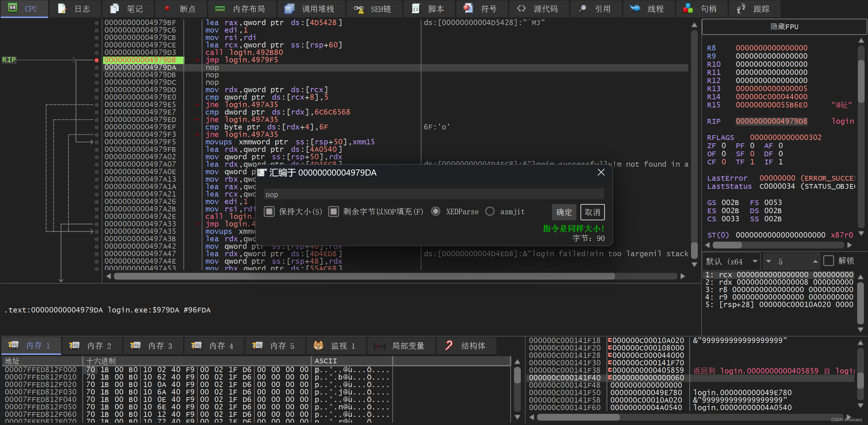Click RFLAGS value 0000000000000302

(786, 138)
